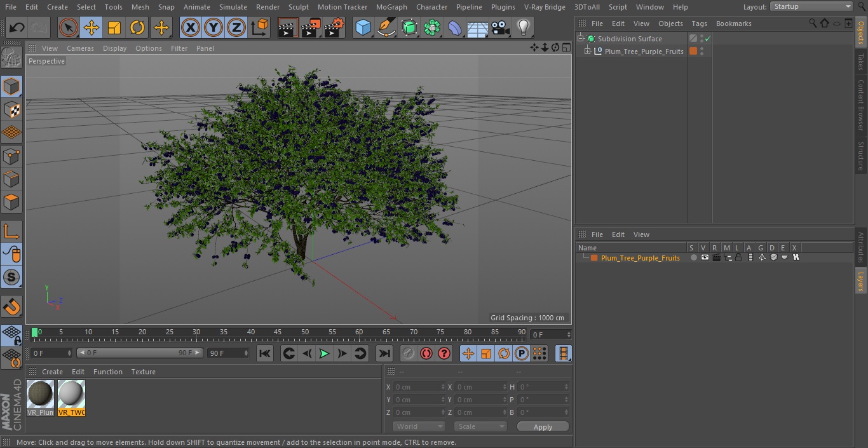
Task: Toggle Subdivision Surface green enable checkmark
Action: click(707, 39)
